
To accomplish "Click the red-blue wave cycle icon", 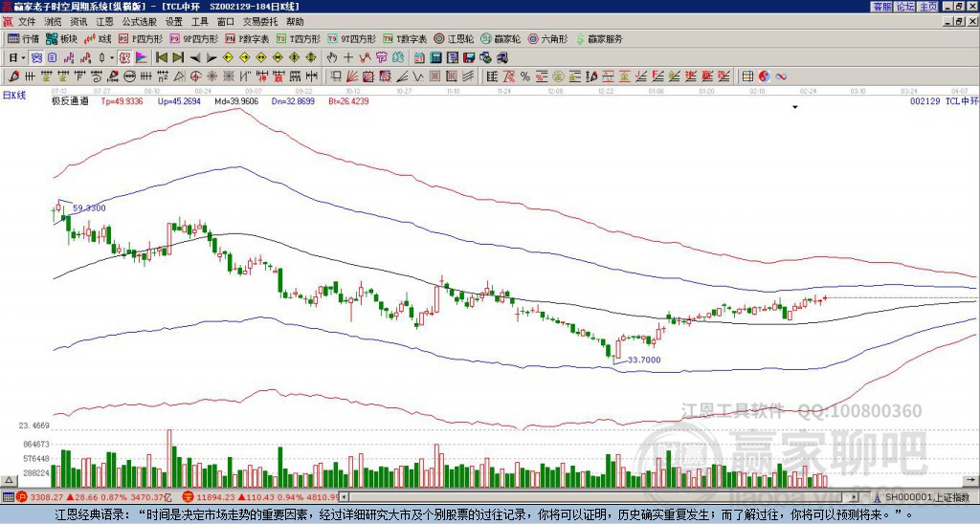I will tap(781, 76).
